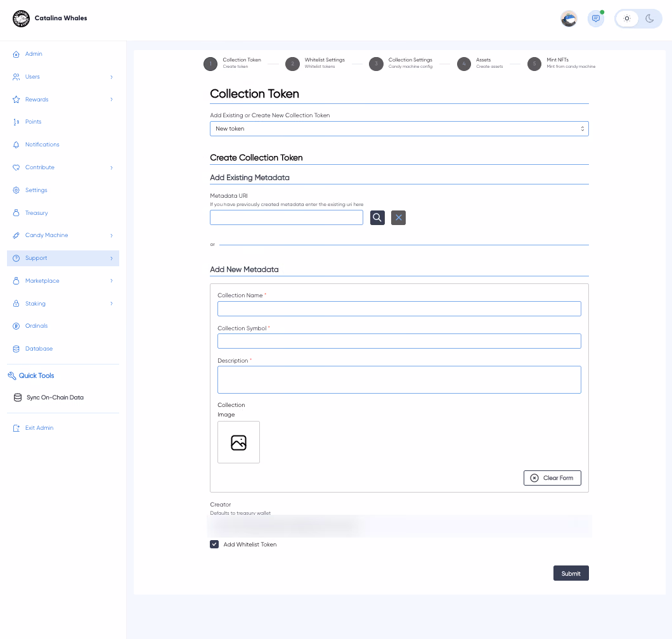Click Sync On-Chain Data link
This screenshot has height=639, width=672.
55,397
